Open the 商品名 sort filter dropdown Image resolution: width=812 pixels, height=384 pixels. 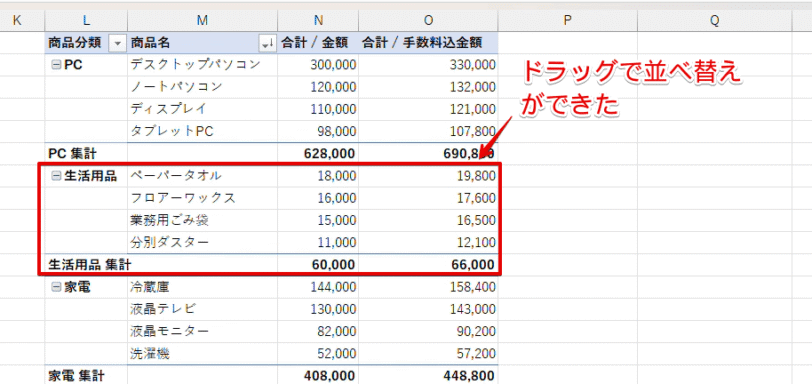(268, 43)
